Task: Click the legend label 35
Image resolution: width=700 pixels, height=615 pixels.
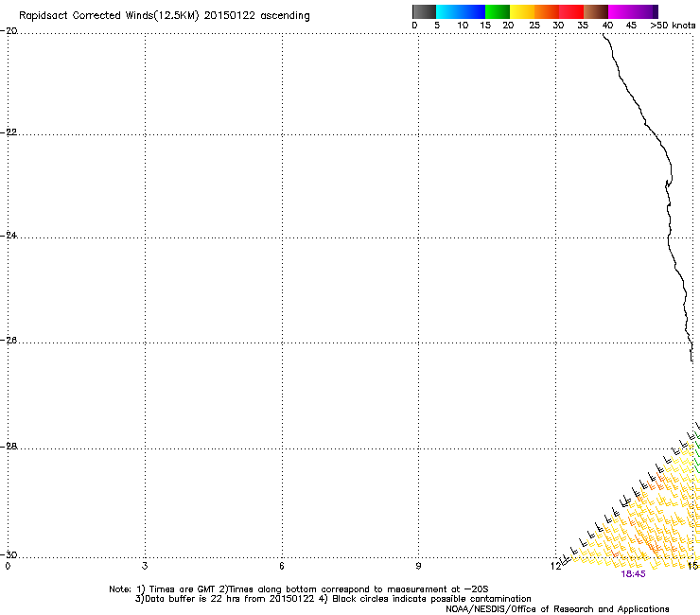Action: pos(583,26)
